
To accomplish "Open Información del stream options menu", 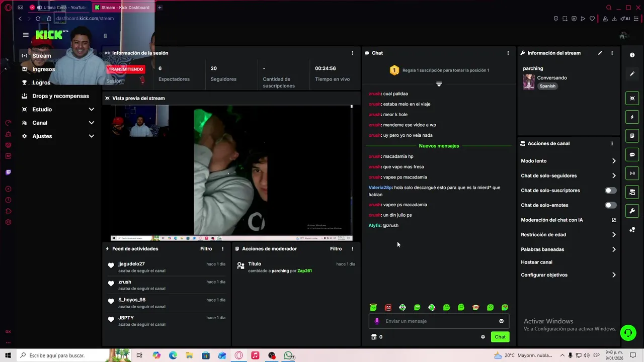I will tap(612, 53).
